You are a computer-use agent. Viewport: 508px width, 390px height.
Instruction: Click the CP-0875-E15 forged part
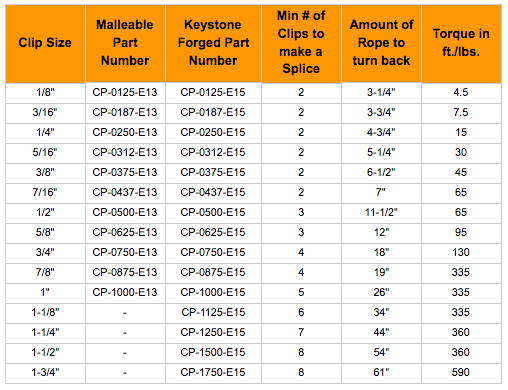(213, 273)
